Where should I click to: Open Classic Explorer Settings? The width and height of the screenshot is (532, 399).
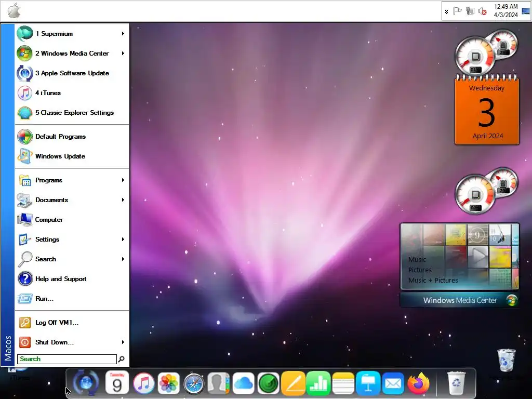(x=72, y=112)
